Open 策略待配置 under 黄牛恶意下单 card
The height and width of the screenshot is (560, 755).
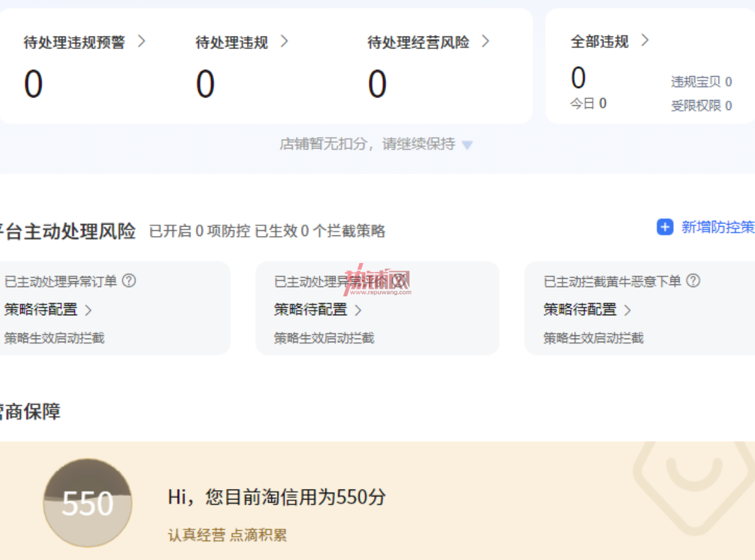(x=587, y=310)
